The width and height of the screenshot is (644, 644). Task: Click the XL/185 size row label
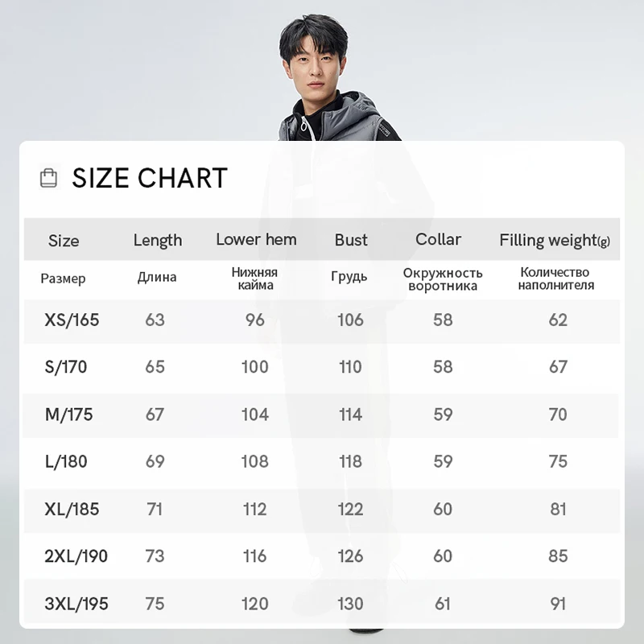point(72,510)
